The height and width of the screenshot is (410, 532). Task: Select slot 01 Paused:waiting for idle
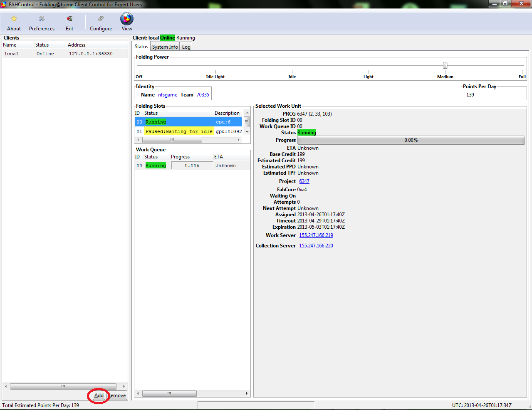point(188,131)
